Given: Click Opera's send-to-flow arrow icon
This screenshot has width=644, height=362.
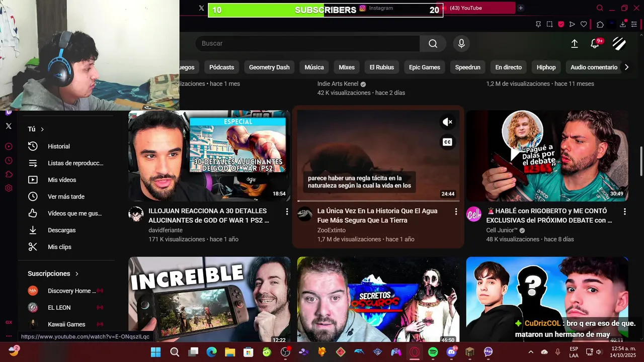Looking at the screenshot, I should coord(572,24).
